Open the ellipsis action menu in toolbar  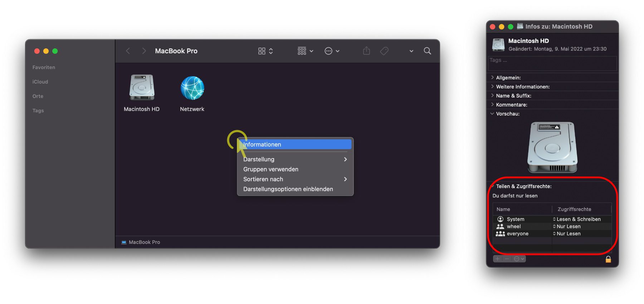(x=332, y=51)
